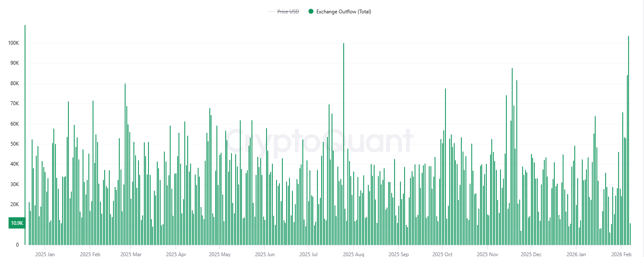Viewport: 644px width, 257px height.
Task: Click the 2025 Jan x-axis label
Action: [45, 254]
